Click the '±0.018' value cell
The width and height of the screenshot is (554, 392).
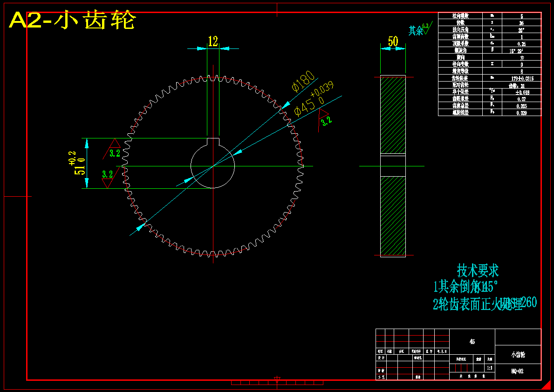pos(522,92)
